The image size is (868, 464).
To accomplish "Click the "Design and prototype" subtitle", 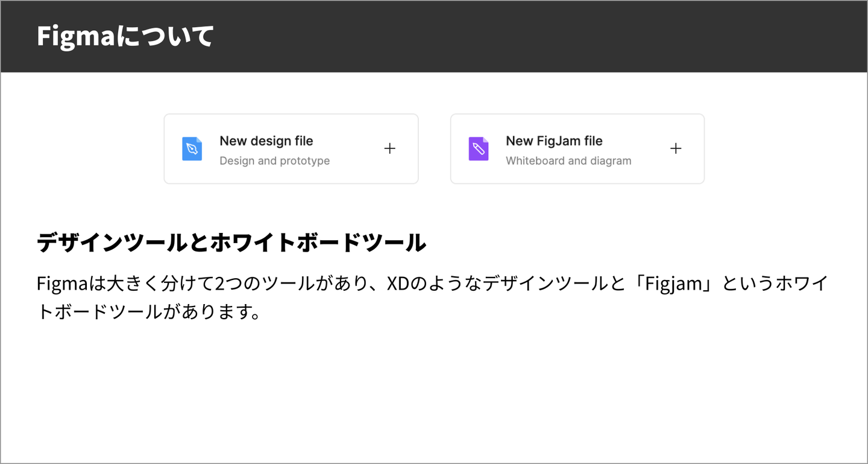I will 274,161.
